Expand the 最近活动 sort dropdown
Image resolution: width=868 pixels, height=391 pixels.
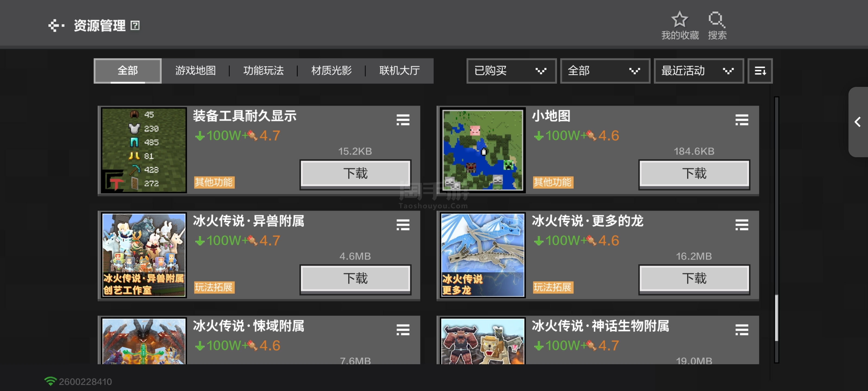pos(698,71)
